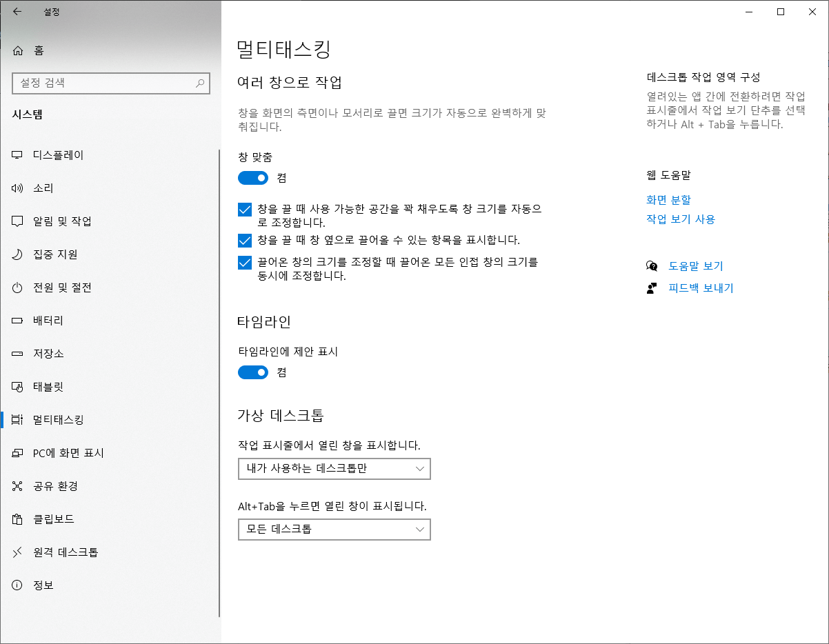
Task: Click the 원격 데스크톱 remote icon
Action: click(x=18, y=552)
